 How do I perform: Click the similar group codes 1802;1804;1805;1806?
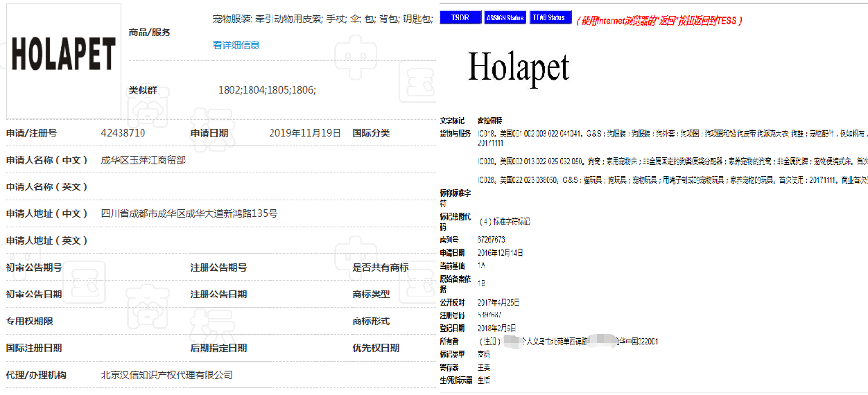click(x=267, y=90)
